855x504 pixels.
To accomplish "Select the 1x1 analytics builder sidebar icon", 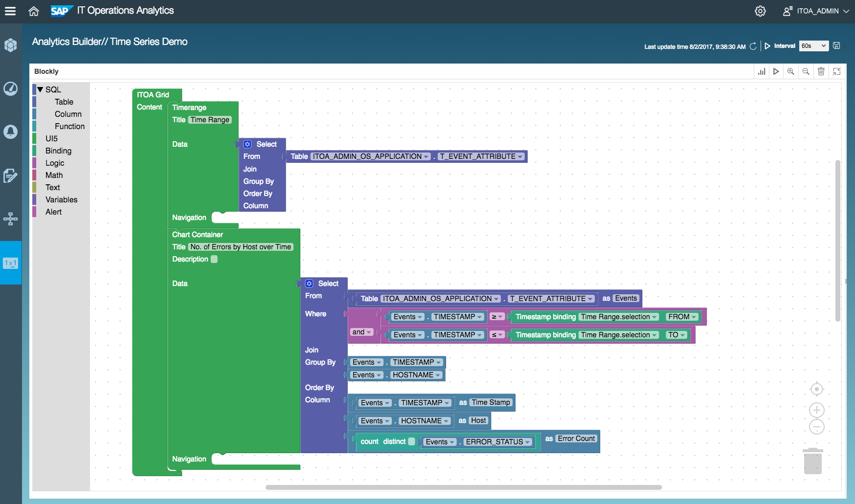I will (x=11, y=263).
